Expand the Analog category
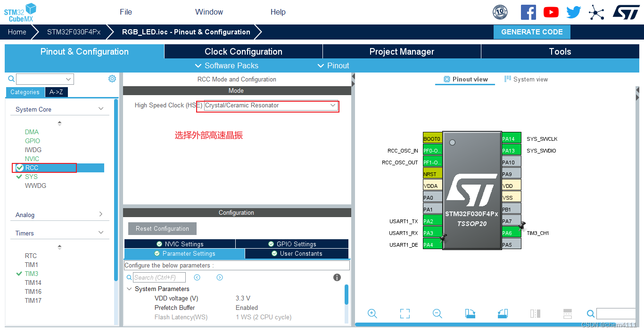The height and width of the screenshot is (332, 644). point(100,214)
